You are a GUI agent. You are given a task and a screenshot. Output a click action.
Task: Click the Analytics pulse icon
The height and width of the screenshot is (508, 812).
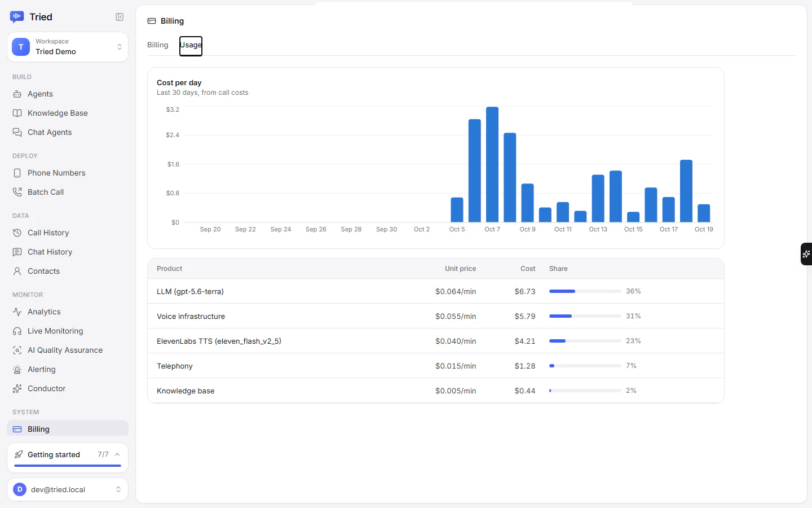(x=17, y=312)
